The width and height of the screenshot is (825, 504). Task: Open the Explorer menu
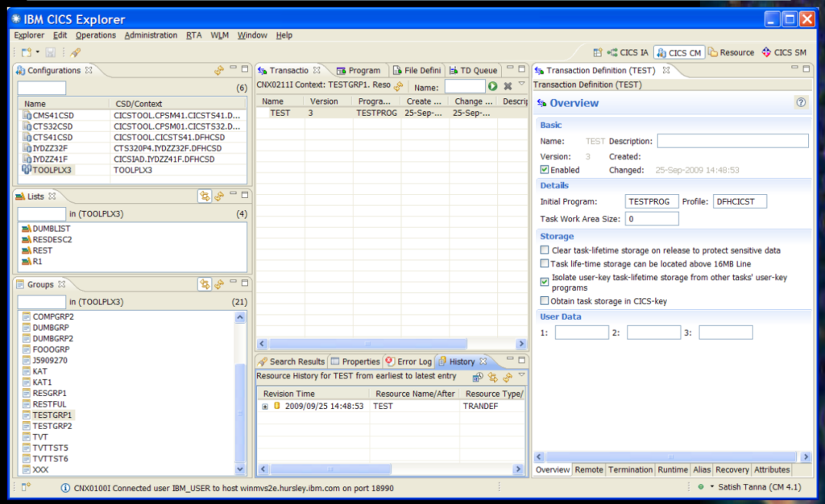(x=29, y=35)
